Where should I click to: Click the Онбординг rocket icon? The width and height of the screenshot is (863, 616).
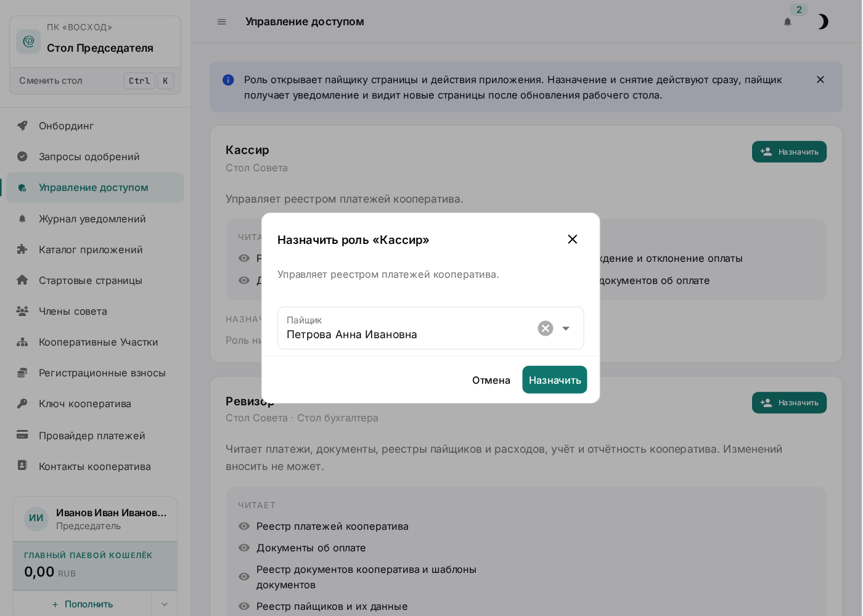[22, 126]
